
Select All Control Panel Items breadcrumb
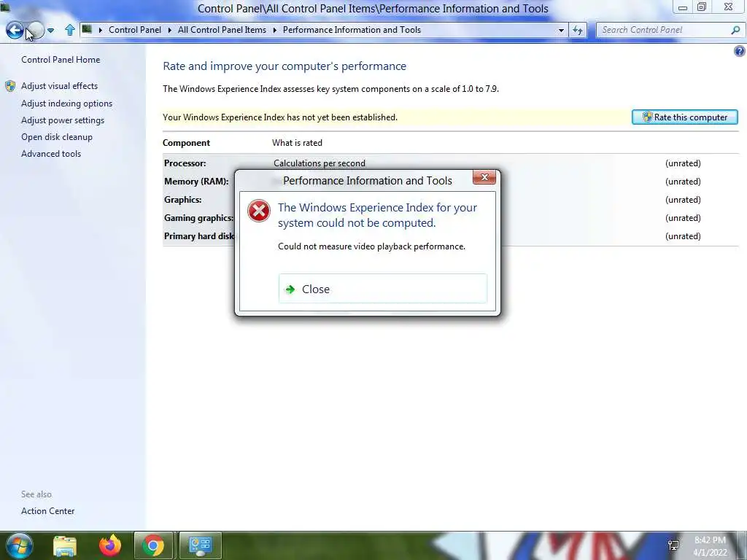pos(222,29)
